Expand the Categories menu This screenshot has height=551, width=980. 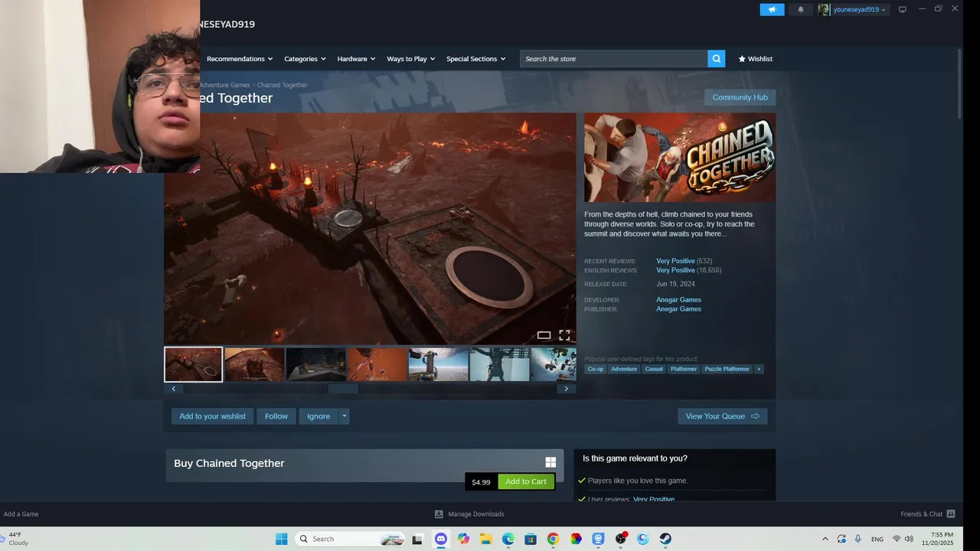(x=305, y=59)
